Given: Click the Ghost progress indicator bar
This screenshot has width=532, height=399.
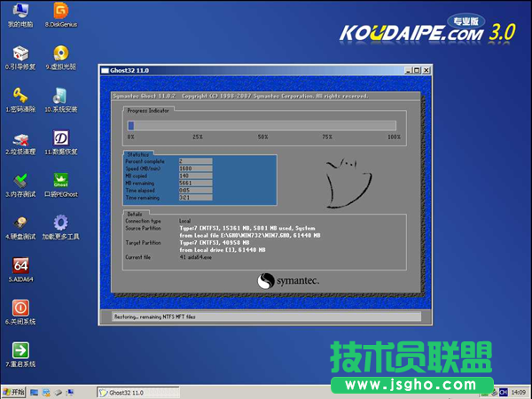Looking at the screenshot, I should [263, 126].
